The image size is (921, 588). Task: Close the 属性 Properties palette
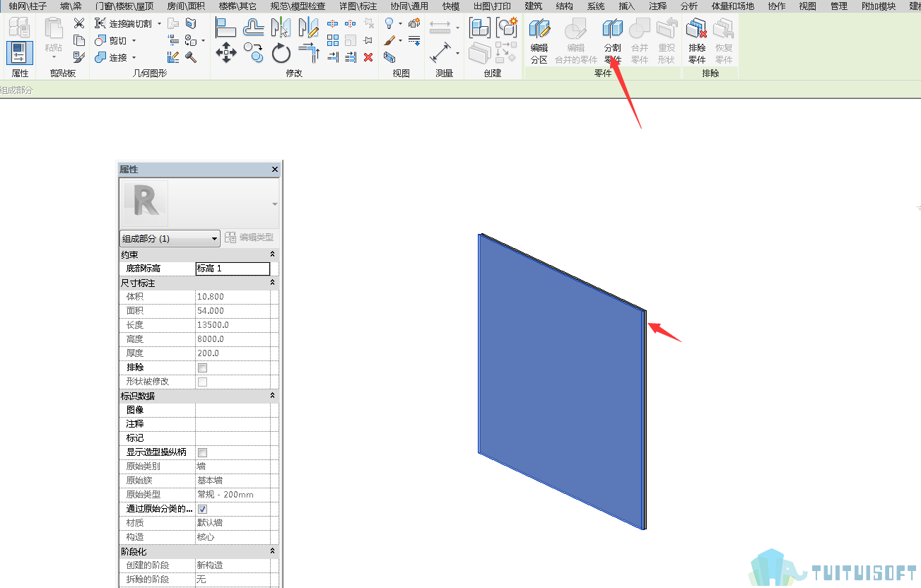(275, 170)
